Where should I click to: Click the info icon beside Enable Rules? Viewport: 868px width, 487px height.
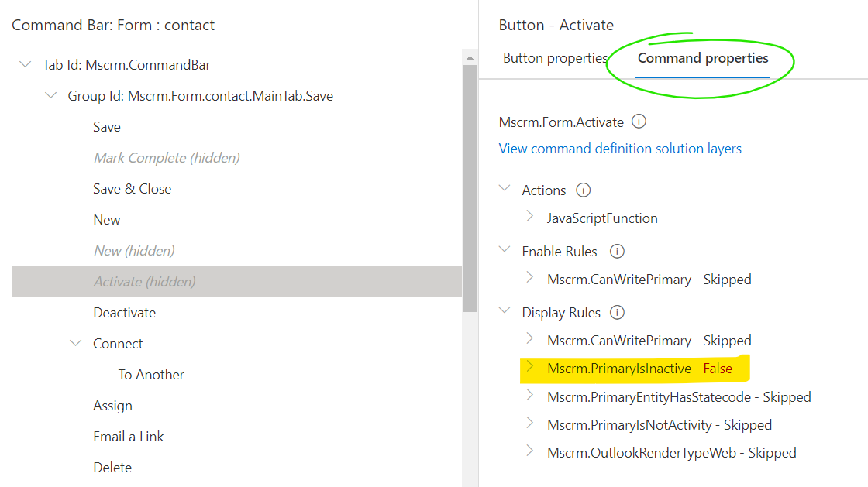click(x=617, y=252)
